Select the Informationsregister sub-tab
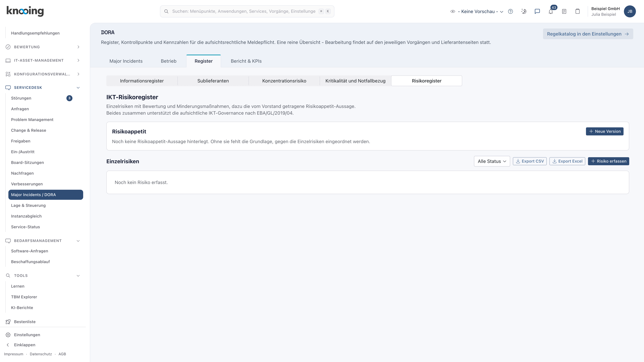Viewport: 644px width, 362px height. click(x=142, y=81)
